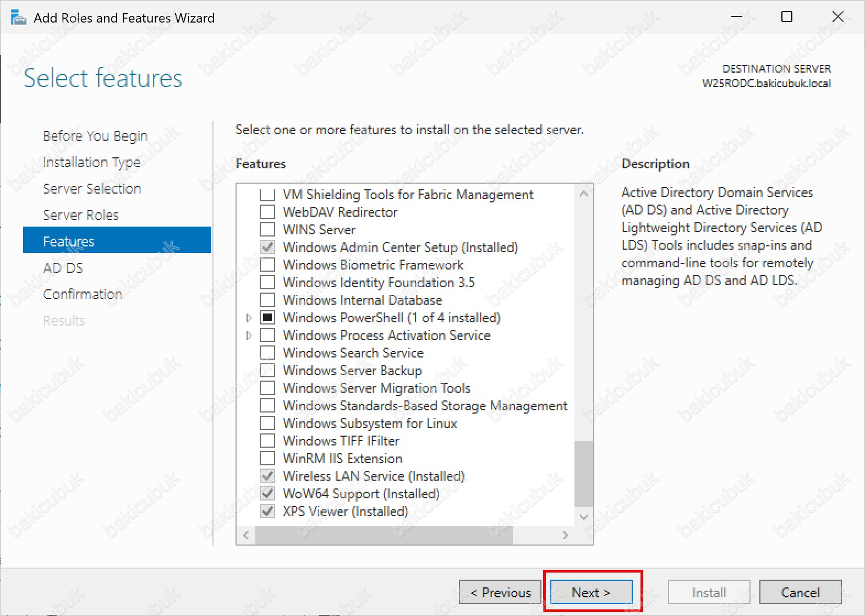Select the WoW64 Support (Installed) row
This screenshot has width=865, height=616.
click(361, 493)
